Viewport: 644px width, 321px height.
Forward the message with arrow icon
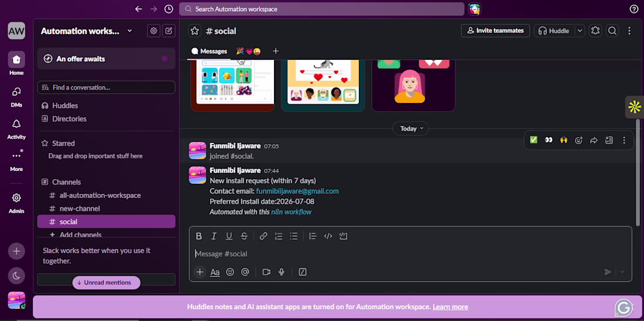594,140
